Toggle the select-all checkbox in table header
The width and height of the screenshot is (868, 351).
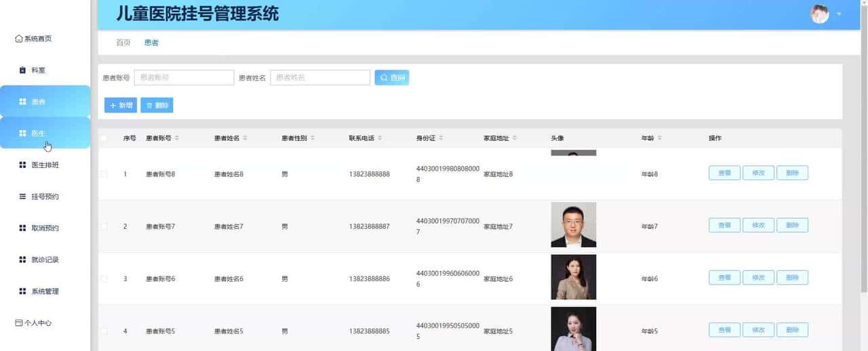click(x=104, y=138)
